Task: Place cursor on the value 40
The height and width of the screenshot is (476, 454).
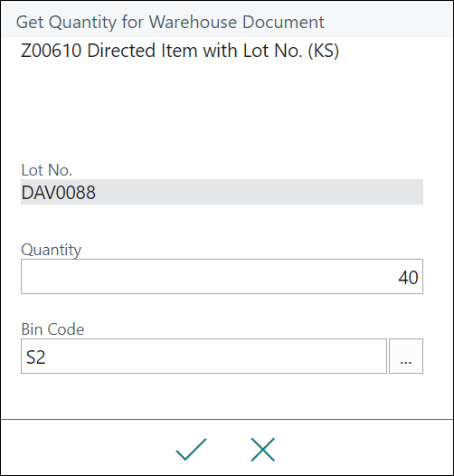Action: point(408,277)
